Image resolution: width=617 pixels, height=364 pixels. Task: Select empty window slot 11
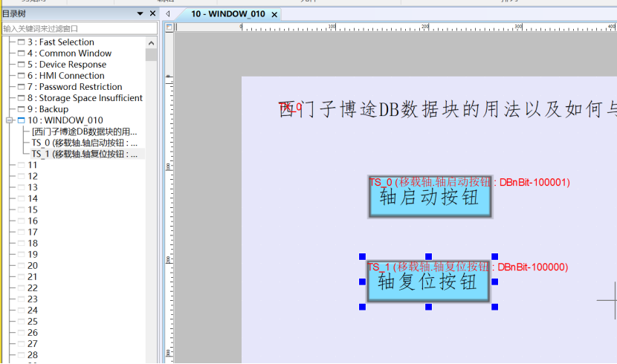(x=33, y=165)
